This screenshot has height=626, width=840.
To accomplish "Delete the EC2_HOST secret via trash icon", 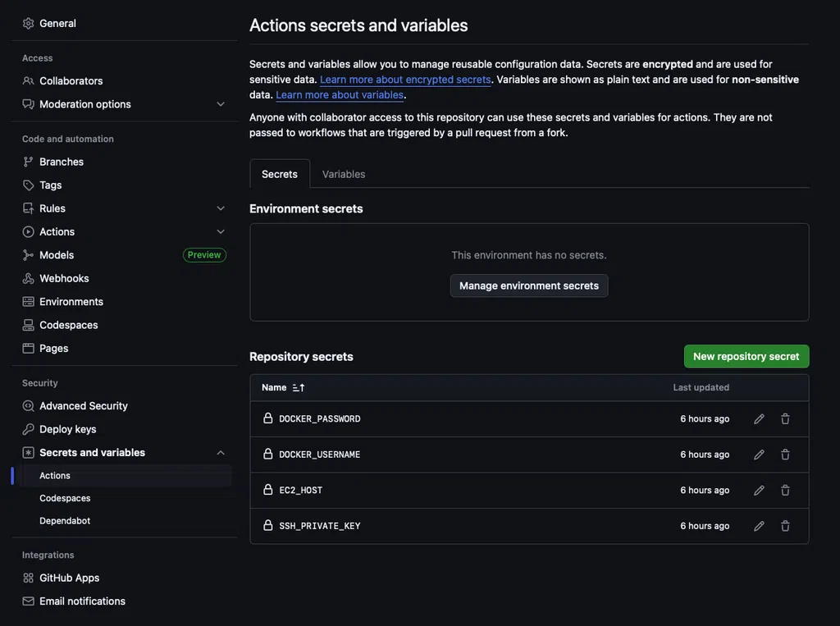I will [785, 491].
